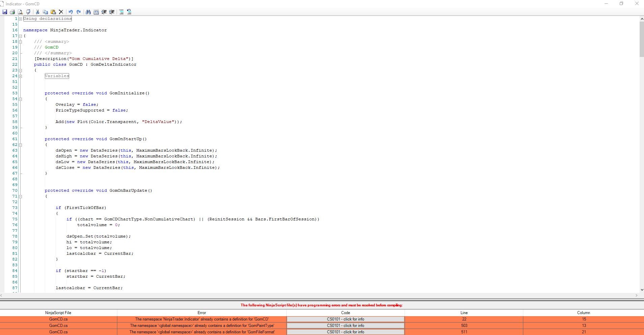
Task: Click the 'if (startbar == -1)' line
Action: click(x=81, y=271)
